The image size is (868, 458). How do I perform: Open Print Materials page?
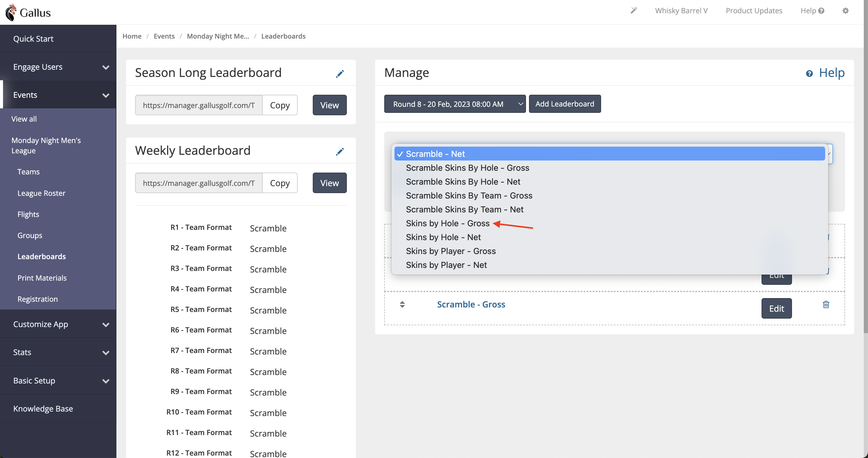click(x=42, y=278)
